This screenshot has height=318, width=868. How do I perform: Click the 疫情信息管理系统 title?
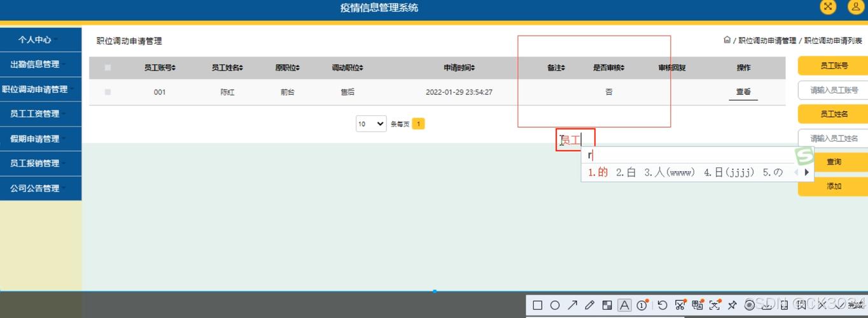pos(379,8)
